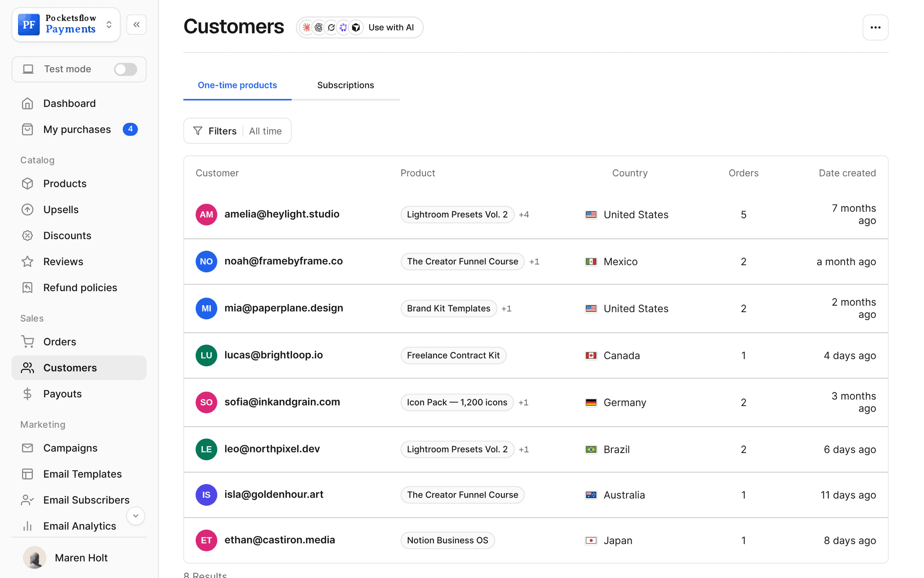
Task: Click the SO avatar for sofia
Action: [x=206, y=402]
